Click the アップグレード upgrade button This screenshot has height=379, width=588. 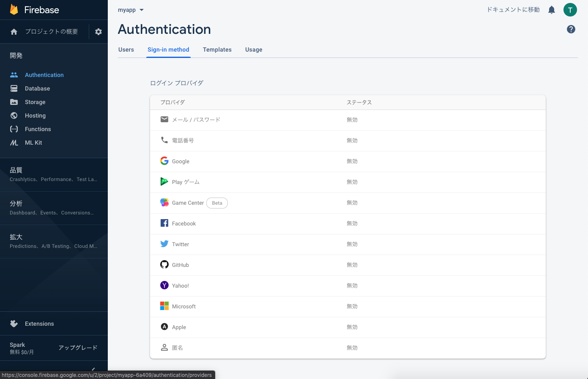click(78, 348)
